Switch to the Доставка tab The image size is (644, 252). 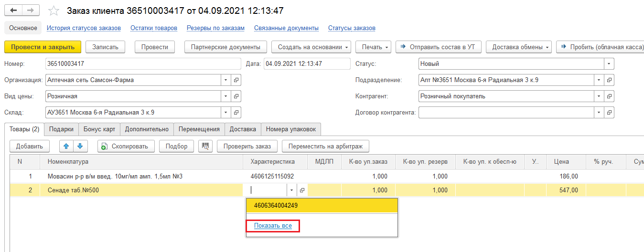pyautogui.click(x=243, y=129)
